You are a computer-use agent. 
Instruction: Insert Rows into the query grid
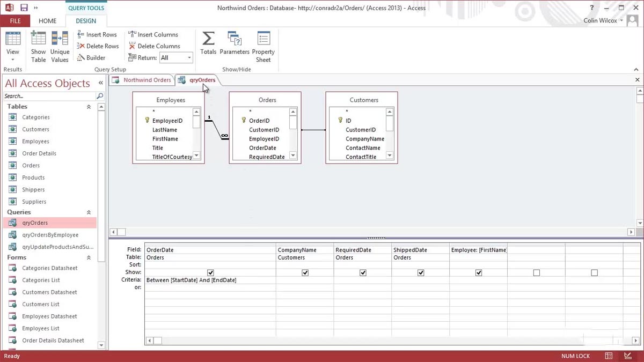[x=97, y=34]
